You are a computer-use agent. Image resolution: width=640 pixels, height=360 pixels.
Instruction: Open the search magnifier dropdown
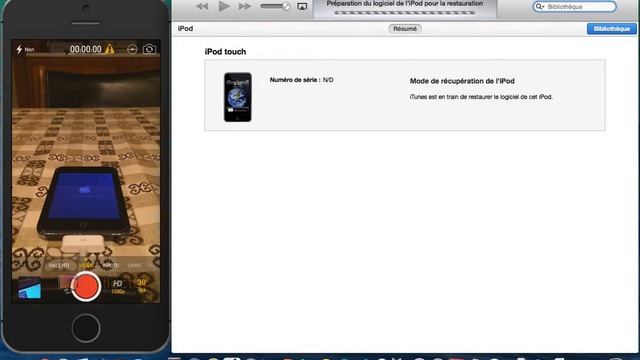(540, 7)
